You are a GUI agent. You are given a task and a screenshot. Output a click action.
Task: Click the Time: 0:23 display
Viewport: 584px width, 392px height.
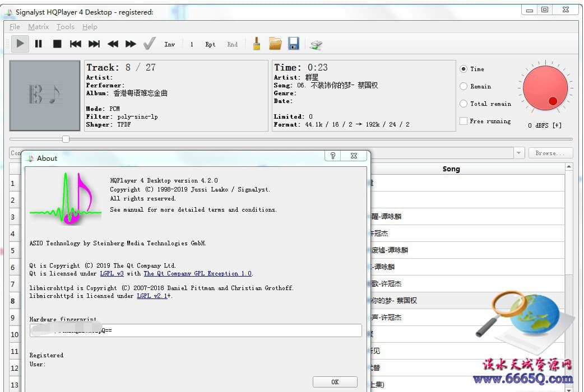(301, 67)
